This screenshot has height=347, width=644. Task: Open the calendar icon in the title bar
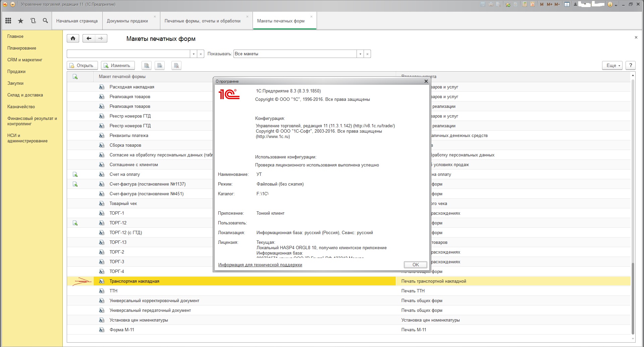click(532, 4)
